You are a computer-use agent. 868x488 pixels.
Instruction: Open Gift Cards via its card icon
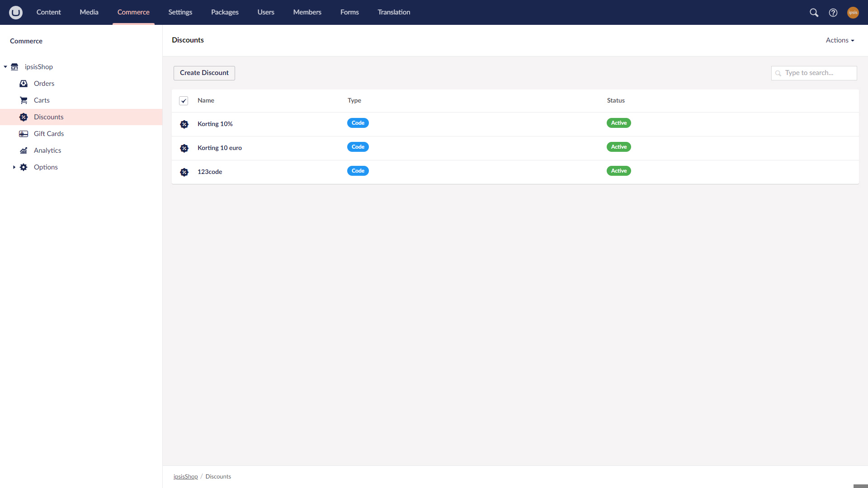[x=23, y=134]
